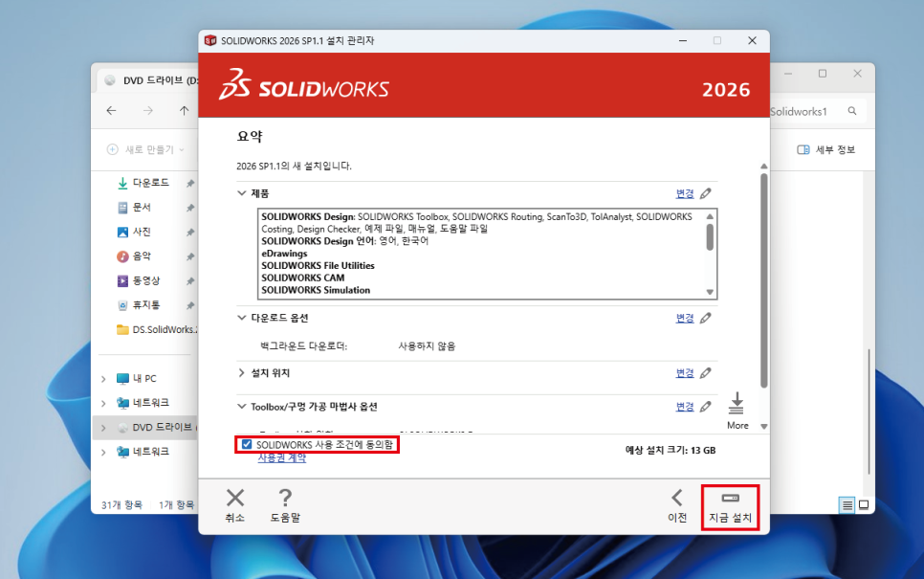This screenshot has width=924, height=579.
Task: Select DVD 드라이브 tab in Explorer
Action: [153, 80]
